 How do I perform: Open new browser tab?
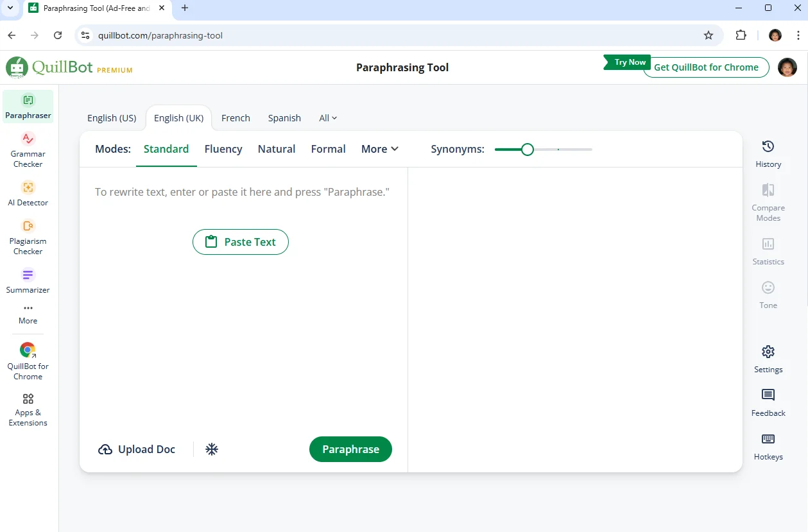coord(185,8)
